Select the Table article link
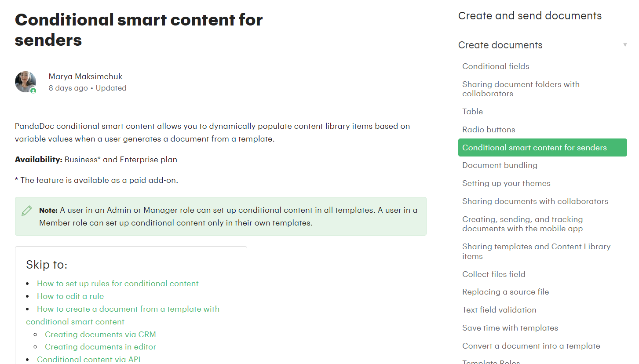Viewport: 639px width, 364px height. tap(472, 112)
